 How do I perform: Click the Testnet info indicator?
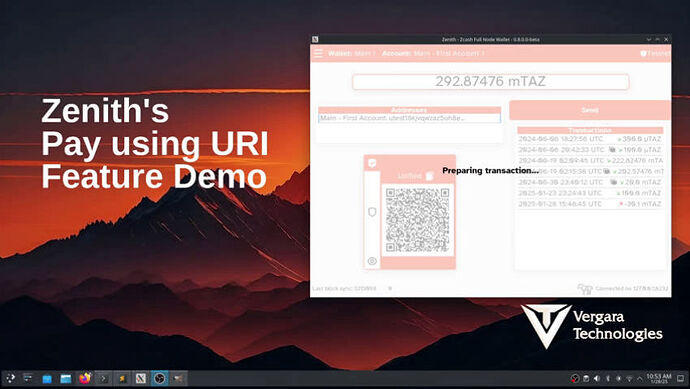pyautogui.click(x=655, y=54)
